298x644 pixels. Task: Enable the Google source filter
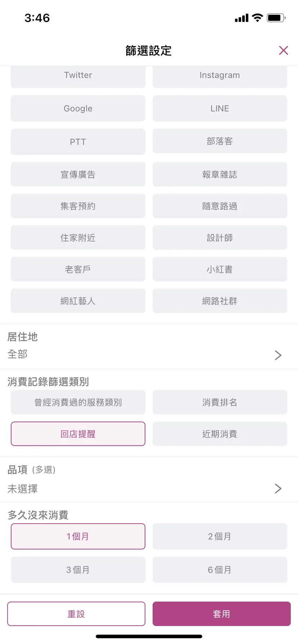[x=78, y=108]
